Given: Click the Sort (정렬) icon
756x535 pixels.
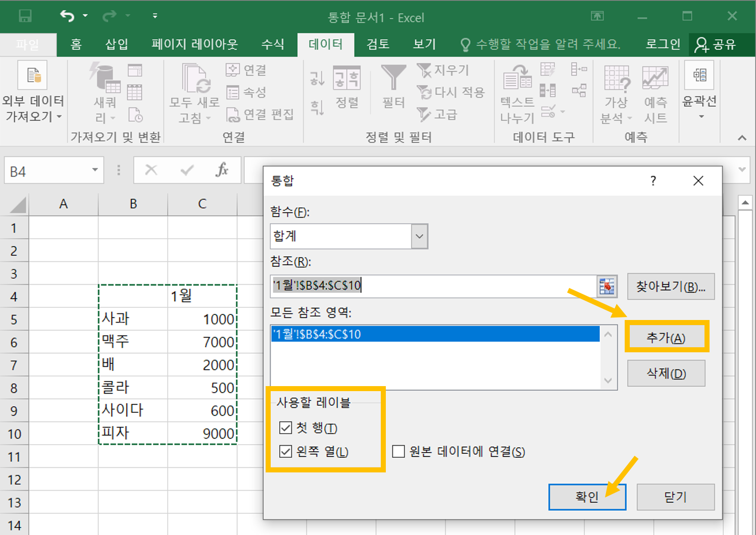Looking at the screenshot, I should coord(347,80).
